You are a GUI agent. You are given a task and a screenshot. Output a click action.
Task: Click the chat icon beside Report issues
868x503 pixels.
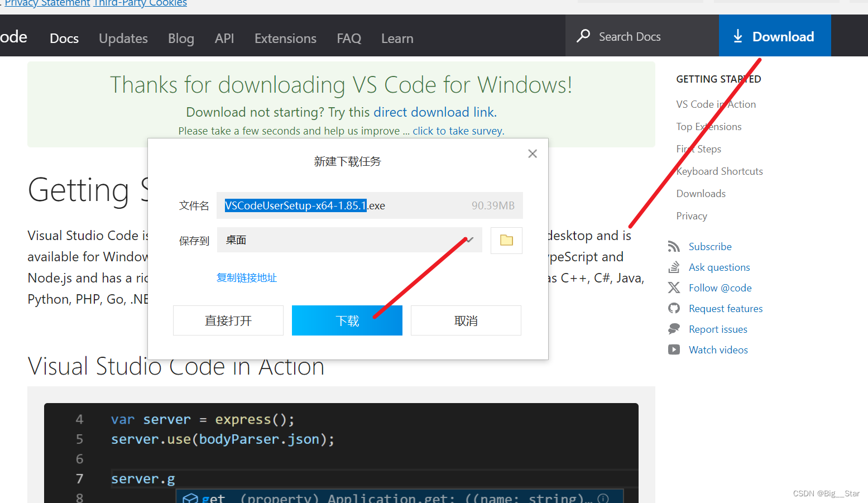[x=674, y=329]
